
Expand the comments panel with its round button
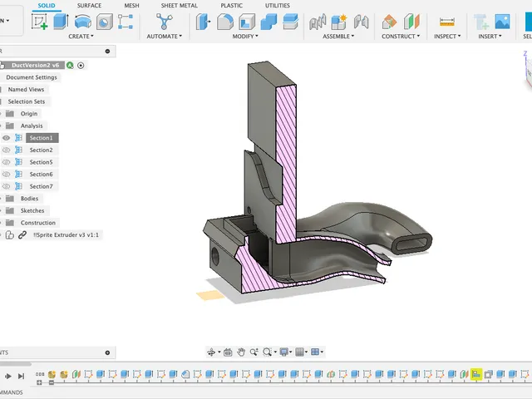pos(107,352)
